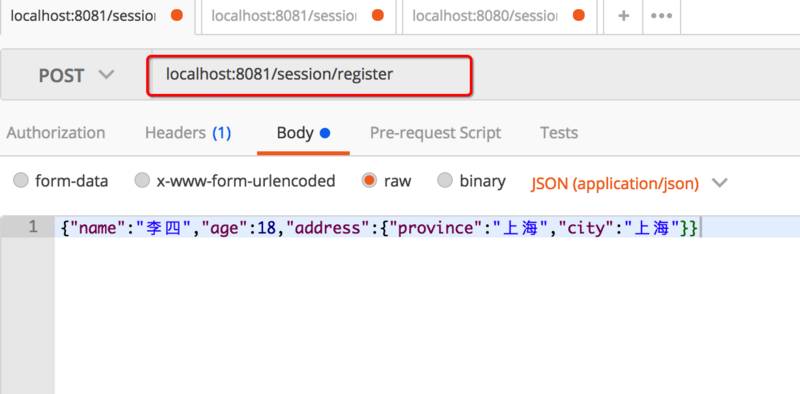Open the JSON (application/json) content type dropdown
The image size is (800, 394).
click(629, 183)
